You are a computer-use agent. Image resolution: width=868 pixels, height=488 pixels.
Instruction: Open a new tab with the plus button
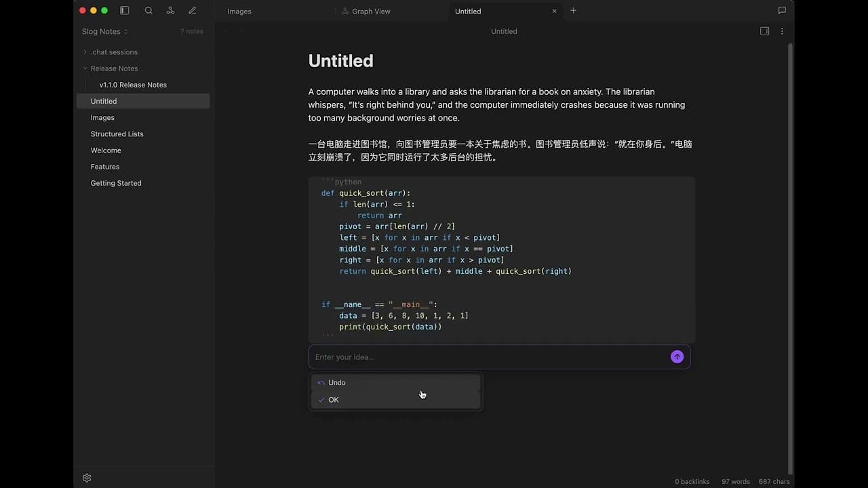tap(573, 11)
